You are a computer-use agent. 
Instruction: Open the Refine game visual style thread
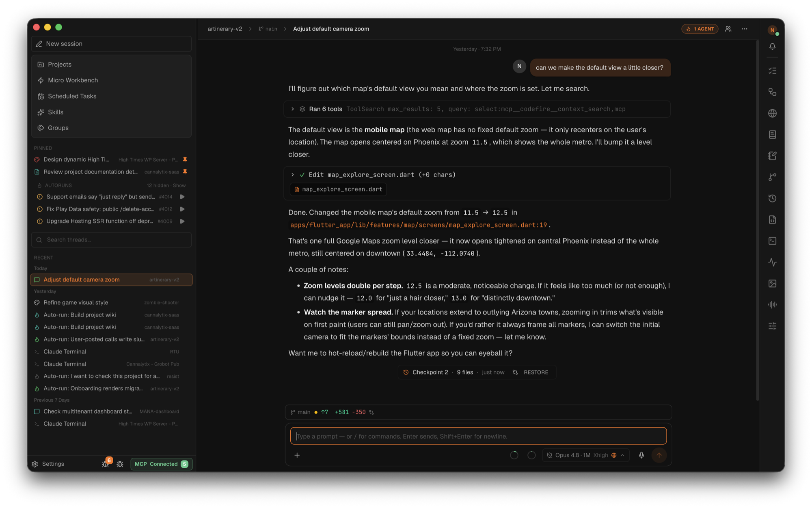coord(111,303)
